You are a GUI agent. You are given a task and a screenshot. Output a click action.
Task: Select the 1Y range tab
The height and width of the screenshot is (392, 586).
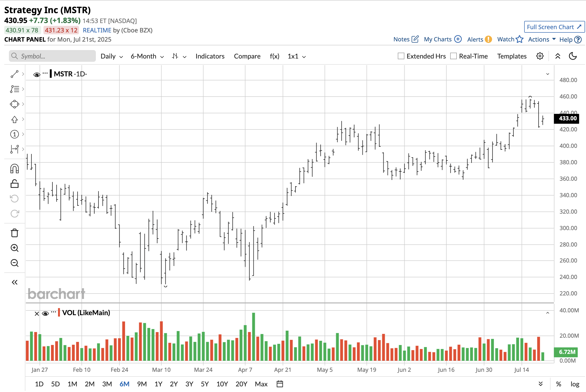[158, 384]
